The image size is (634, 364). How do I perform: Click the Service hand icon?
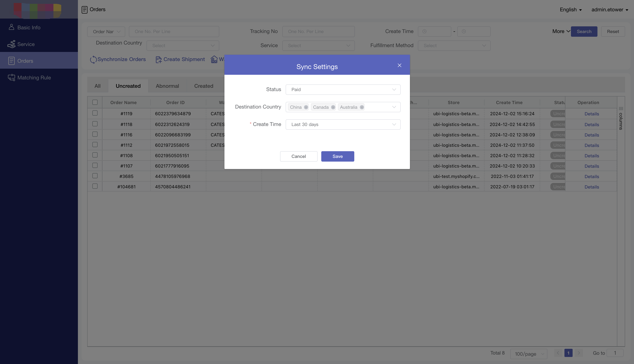pyautogui.click(x=11, y=44)
